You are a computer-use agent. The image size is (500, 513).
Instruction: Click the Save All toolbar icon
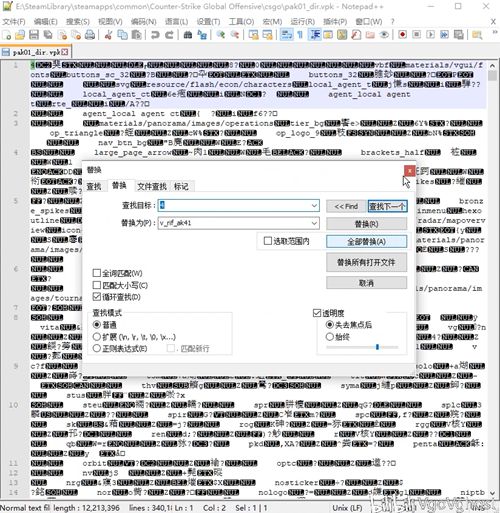48,35
